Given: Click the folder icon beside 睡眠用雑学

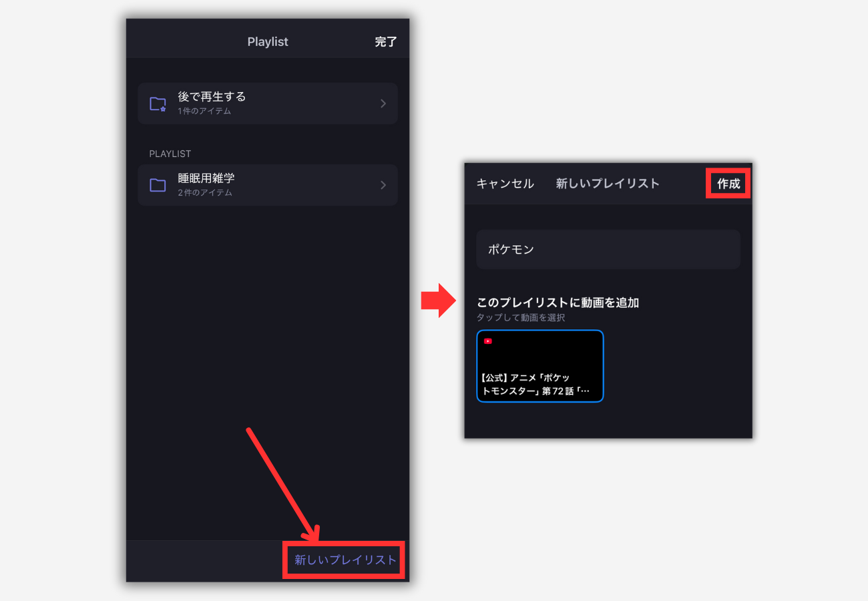Looking at the screenshot, I should click(158, 185).
